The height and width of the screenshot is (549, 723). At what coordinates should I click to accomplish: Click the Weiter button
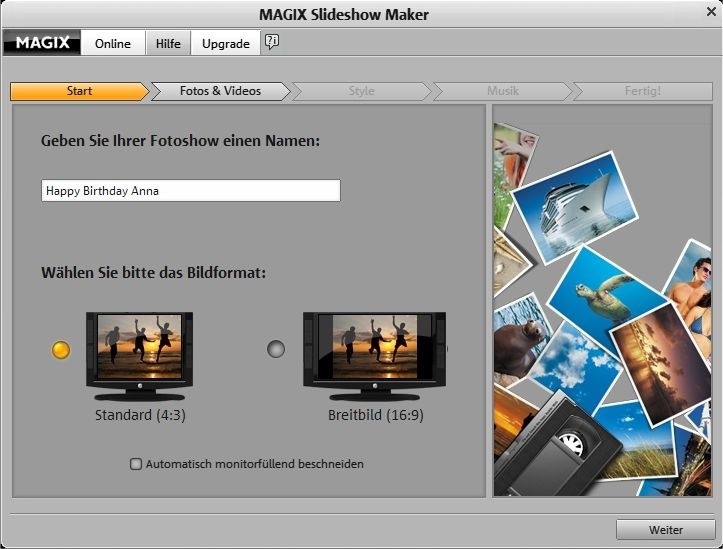point(666,530)
